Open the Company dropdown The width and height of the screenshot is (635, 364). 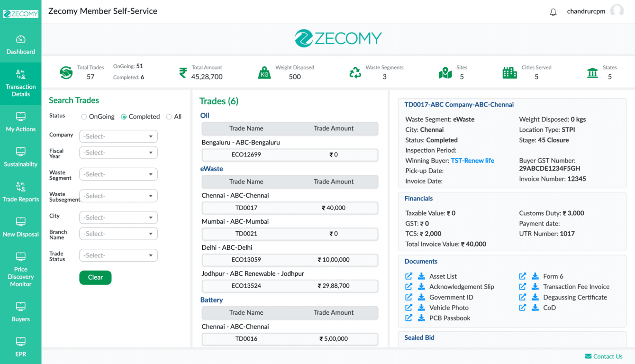[x=118, y=136]
